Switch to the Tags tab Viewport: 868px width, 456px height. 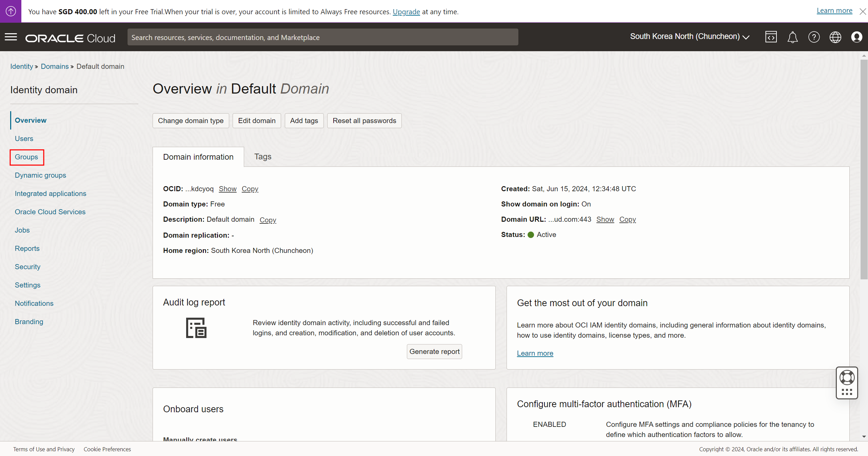pos(263,157)
